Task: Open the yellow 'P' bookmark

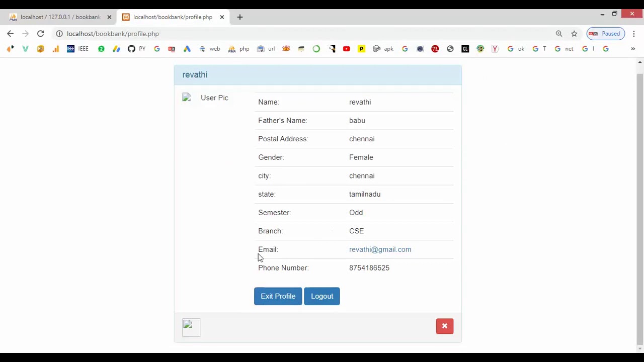Action: coord(362,49)
